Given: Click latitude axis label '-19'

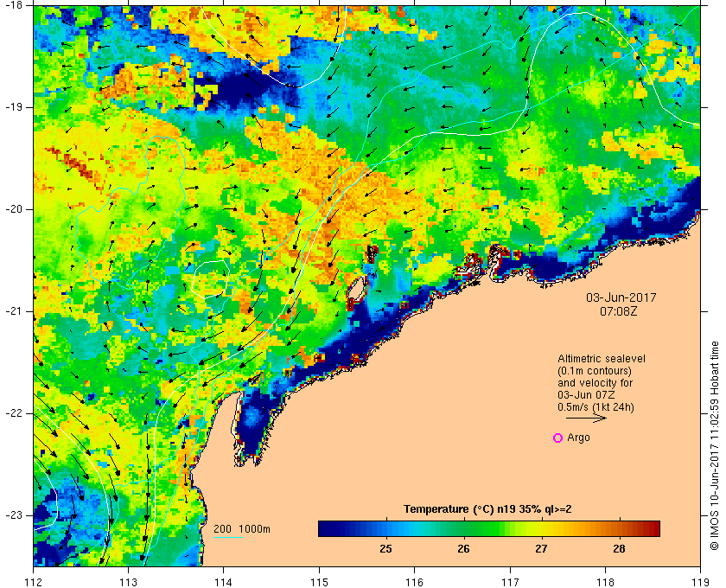Looking at the screenshot, I should [x=13, y=107].
